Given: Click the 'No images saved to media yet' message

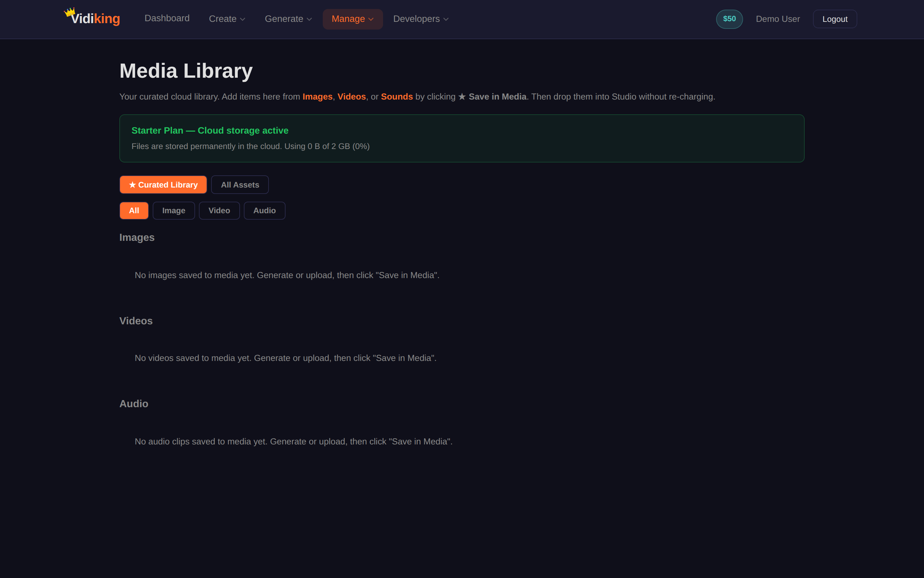Looking at the screenshot, I should 287,275.
